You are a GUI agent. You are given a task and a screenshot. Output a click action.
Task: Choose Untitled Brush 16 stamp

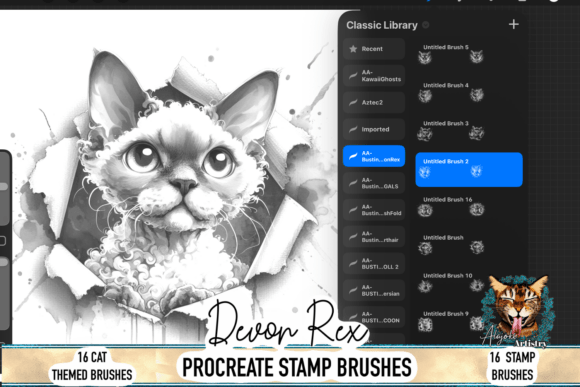[469, 207]
